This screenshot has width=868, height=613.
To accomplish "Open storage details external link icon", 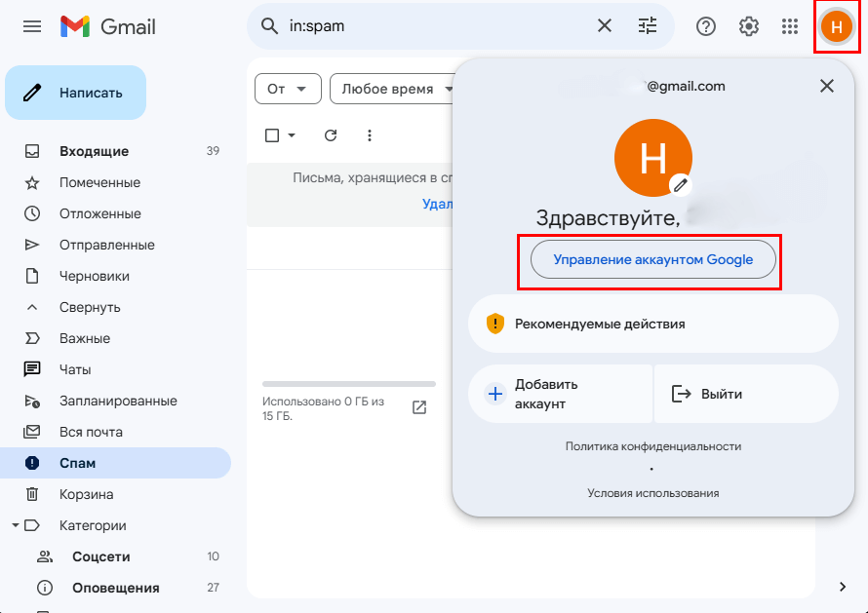I will [x=419, y=407].
